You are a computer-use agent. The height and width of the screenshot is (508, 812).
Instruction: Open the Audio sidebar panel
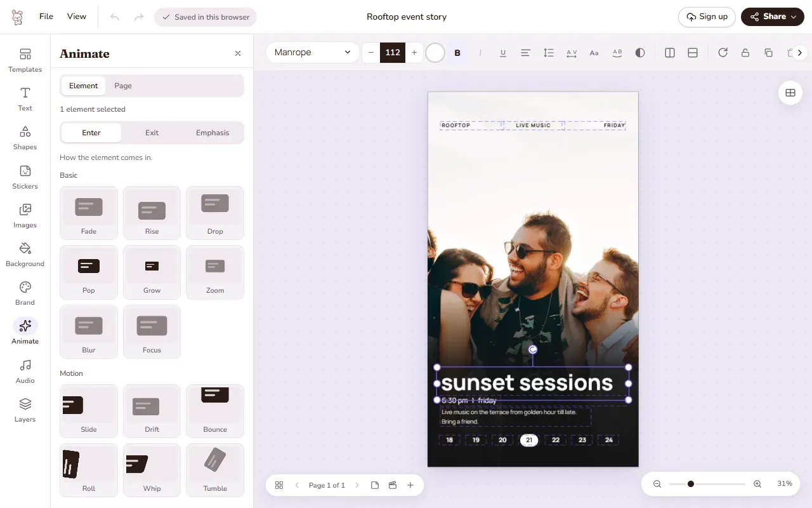25,371
